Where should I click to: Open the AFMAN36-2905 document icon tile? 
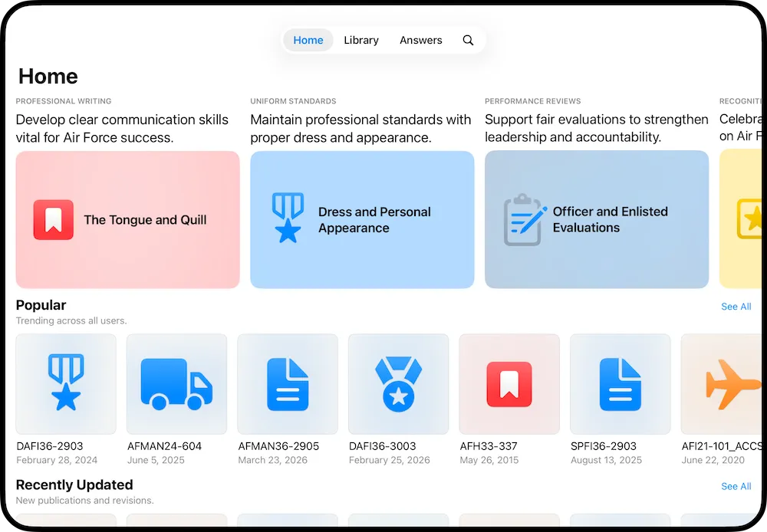point(288,384)
